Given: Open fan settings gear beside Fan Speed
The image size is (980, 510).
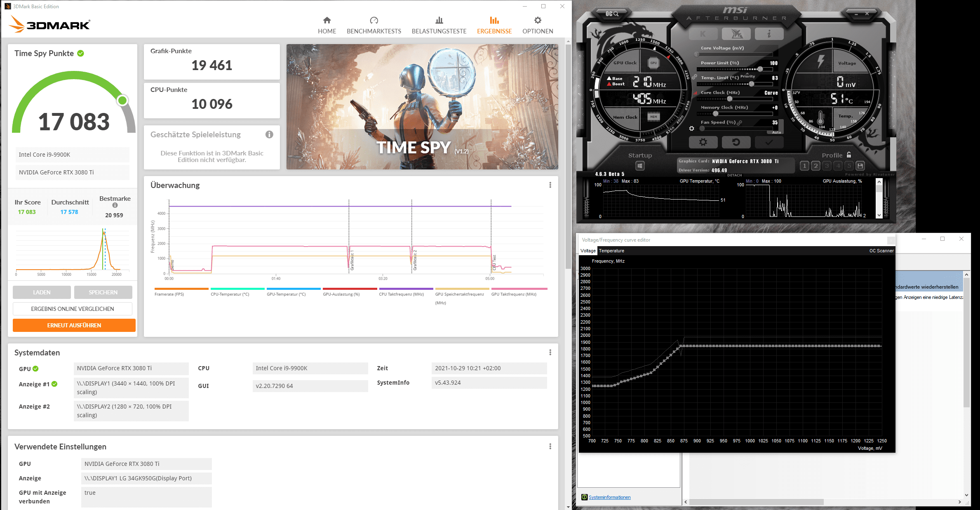Looking at the screenshot, I should tap(691, 129).
